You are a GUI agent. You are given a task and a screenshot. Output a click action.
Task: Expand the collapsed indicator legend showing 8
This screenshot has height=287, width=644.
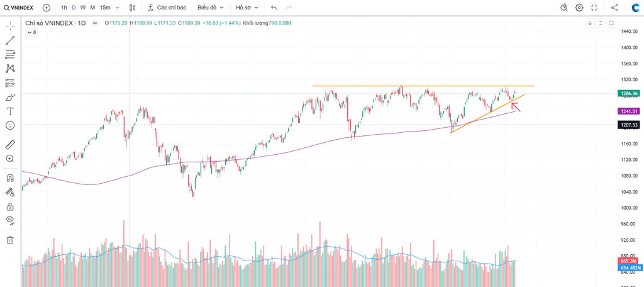pyautogui.click(x=31, y=32)
